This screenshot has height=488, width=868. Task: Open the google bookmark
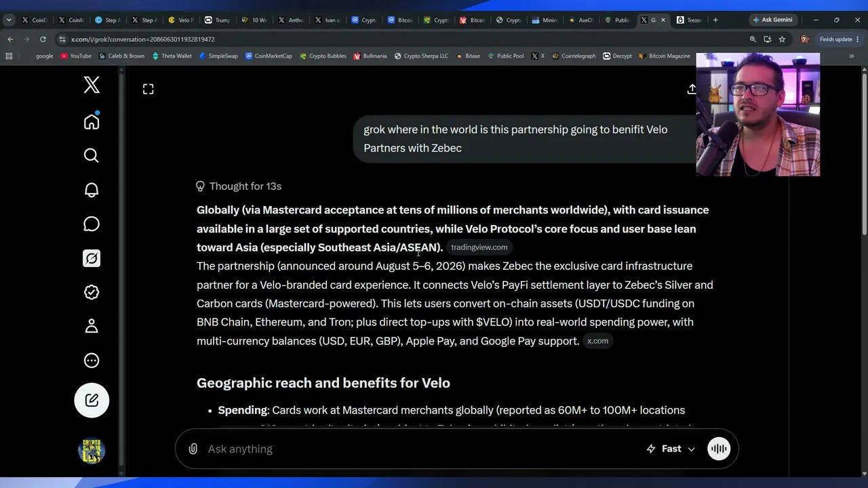click(x=44, y=56)
